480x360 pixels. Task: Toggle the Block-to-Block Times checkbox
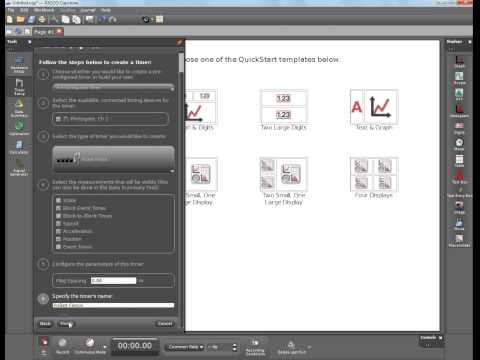(58, 216)
